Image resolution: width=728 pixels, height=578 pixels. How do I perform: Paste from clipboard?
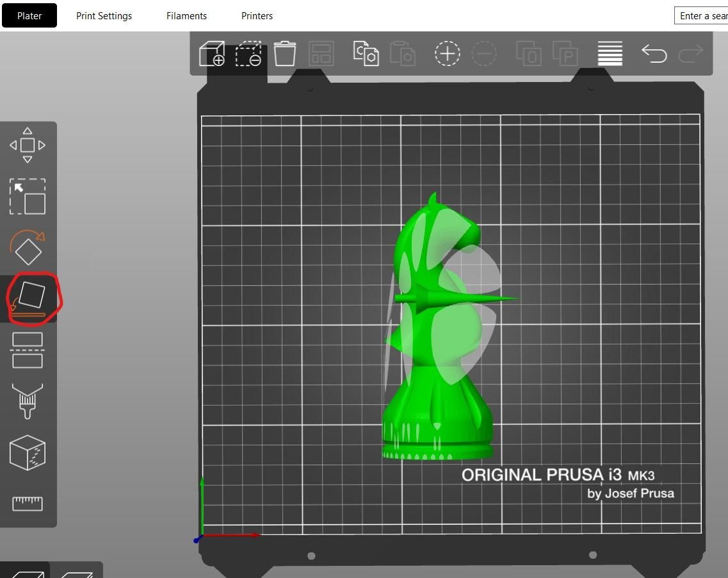tap(403, 54)
